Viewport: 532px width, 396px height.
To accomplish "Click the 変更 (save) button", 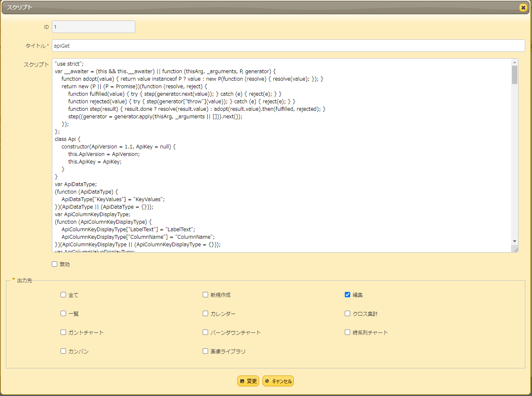I will tap(248, 381).
